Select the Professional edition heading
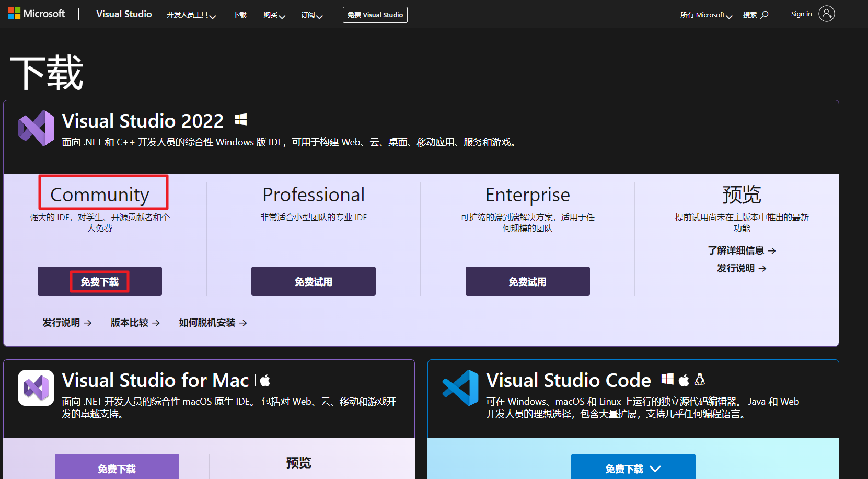 [314, 195]
